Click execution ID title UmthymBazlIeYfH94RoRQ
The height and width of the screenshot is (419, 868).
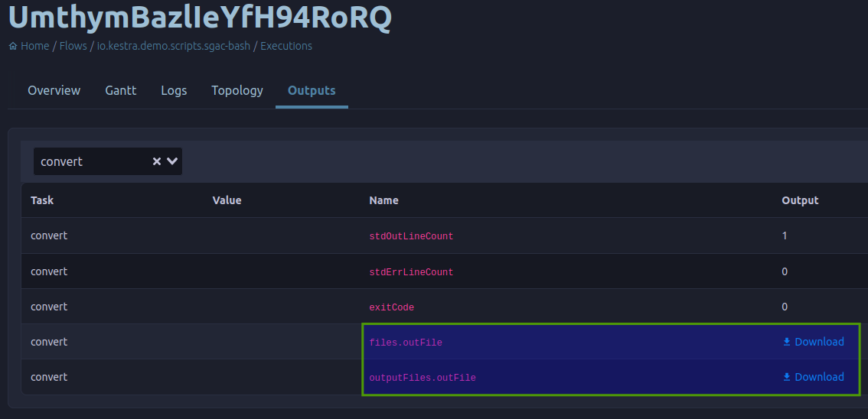200,17
